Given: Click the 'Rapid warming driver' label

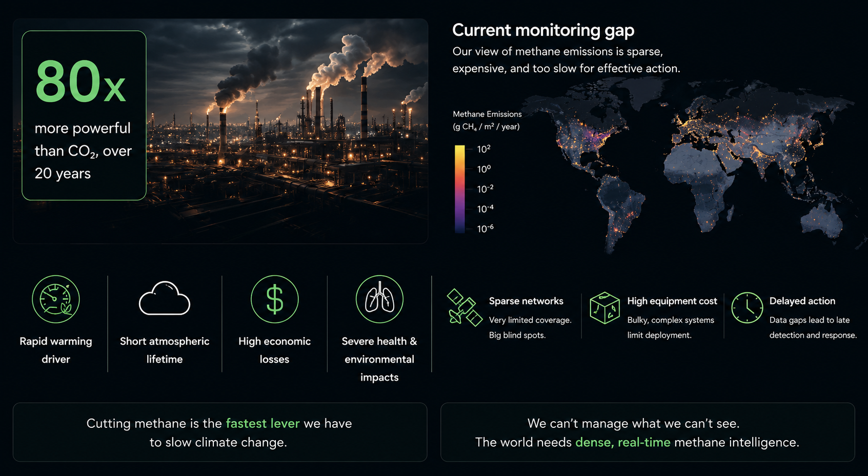Looking at the screenshot, I should [56, 350].
